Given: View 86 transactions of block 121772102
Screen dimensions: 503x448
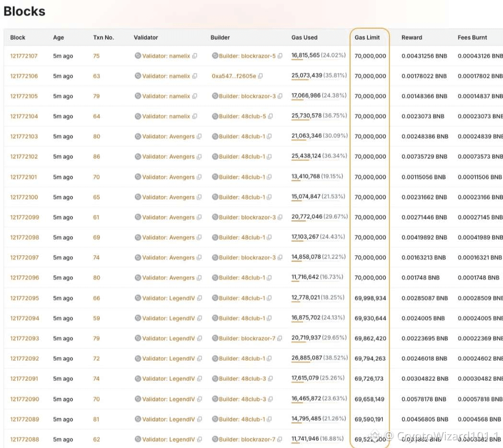Looking at the screenshot, I should click(96, 156).
